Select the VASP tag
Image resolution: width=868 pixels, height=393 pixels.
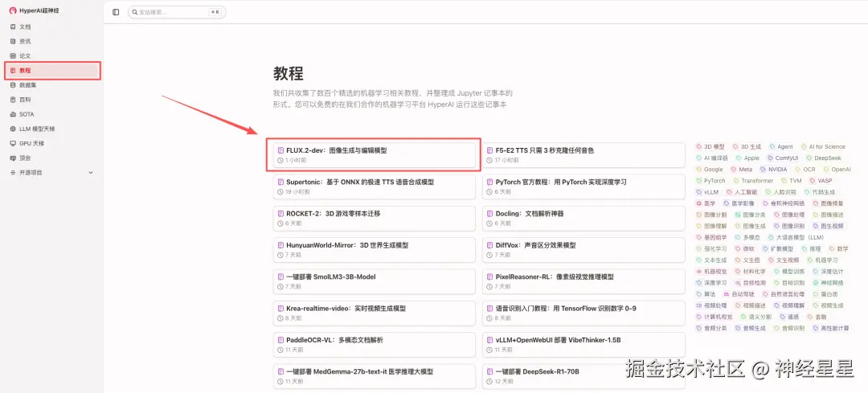point(821,181)
